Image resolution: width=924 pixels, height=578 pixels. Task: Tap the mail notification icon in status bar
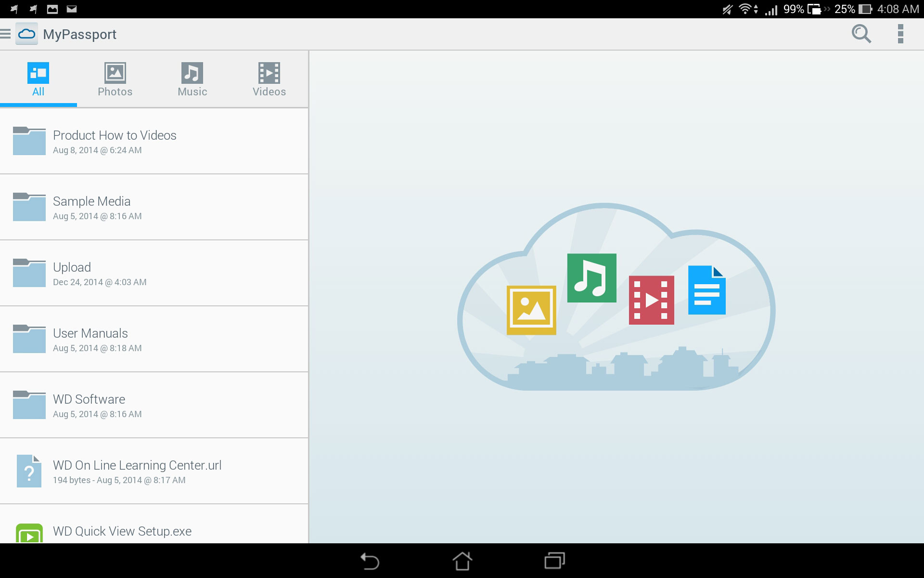72,9
